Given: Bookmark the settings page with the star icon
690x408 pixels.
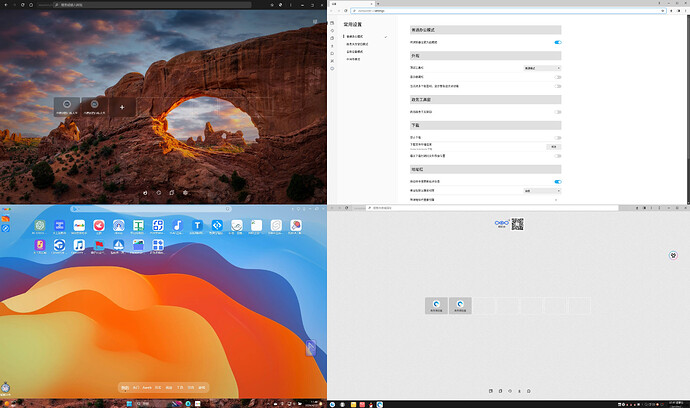Looking at the screenshot, I should click(x=663, y=11).
